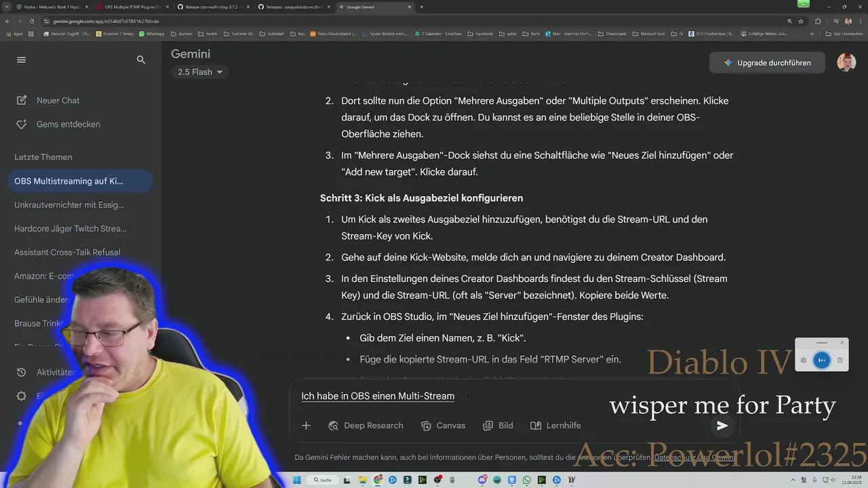Open Aktivitäten in sidebar
868x488 pixels.
pos(46,372)
